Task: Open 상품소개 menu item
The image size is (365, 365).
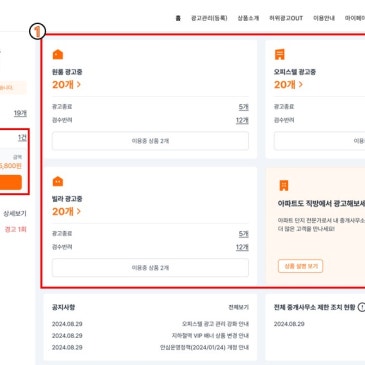Action: click(x=248, y=18)
